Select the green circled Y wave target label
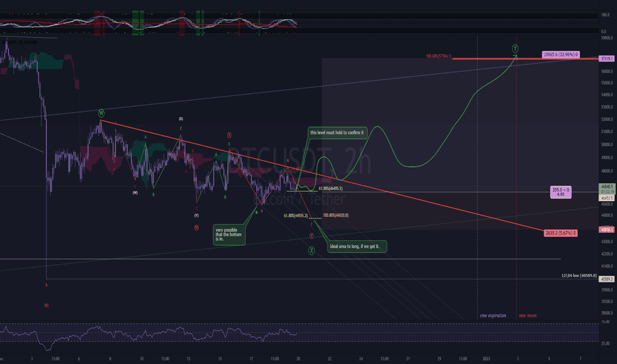Viewport: 617px width, 364px height. (515, 48)
